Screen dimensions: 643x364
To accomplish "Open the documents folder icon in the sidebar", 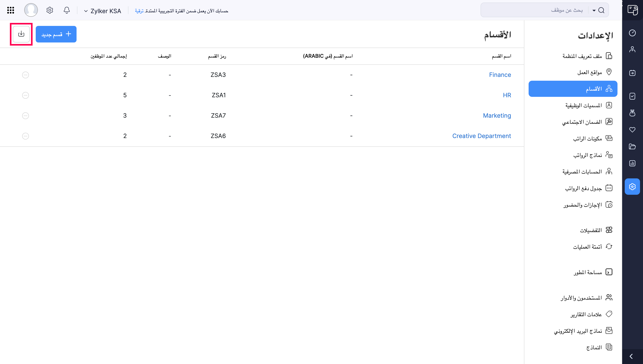I will pyautogui.click(x=633, y=147).
